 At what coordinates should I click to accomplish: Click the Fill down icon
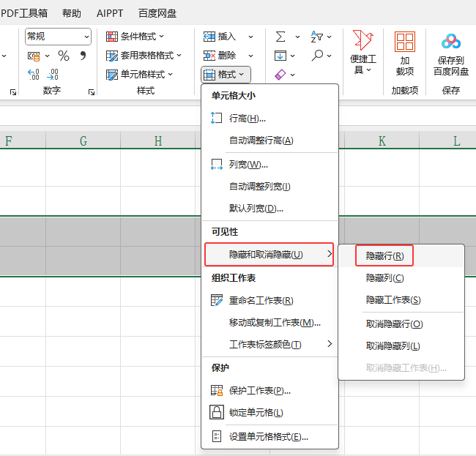[x=280, y=56]
